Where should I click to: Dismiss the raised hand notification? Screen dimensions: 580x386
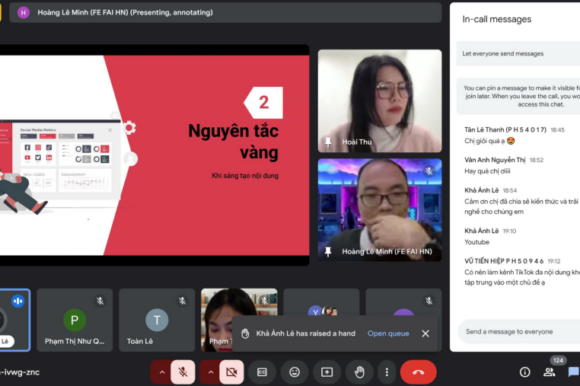tap(425, 333)
